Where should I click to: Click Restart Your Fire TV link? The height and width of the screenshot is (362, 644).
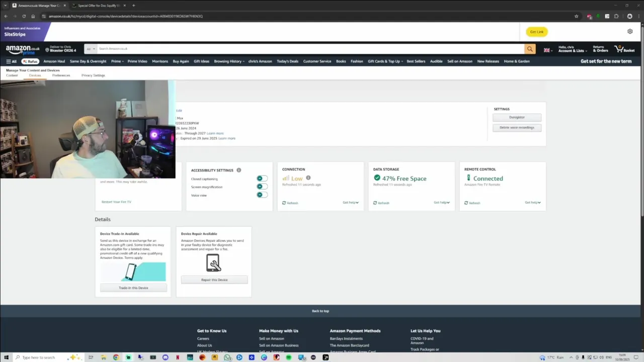coord(116,202)
